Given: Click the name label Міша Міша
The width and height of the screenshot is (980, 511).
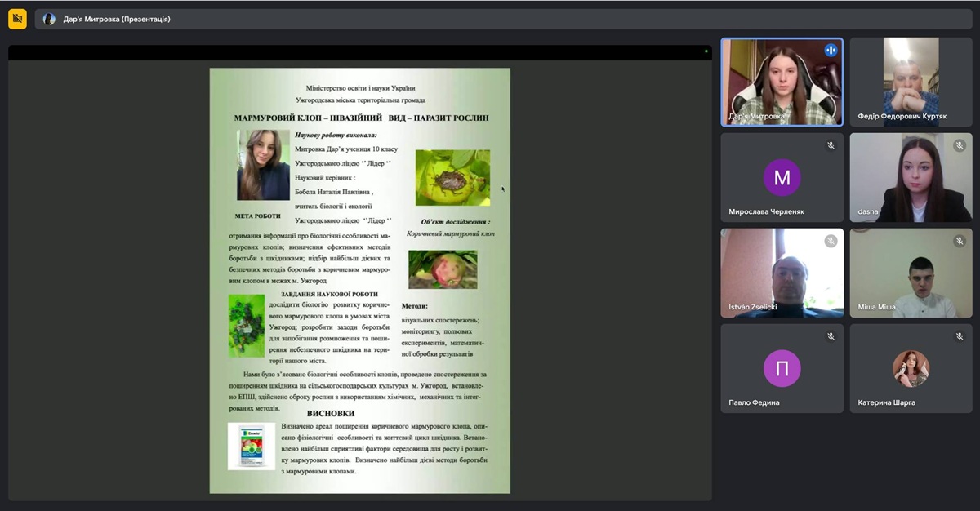Looking at the screenshot, I should click(876, 307).
